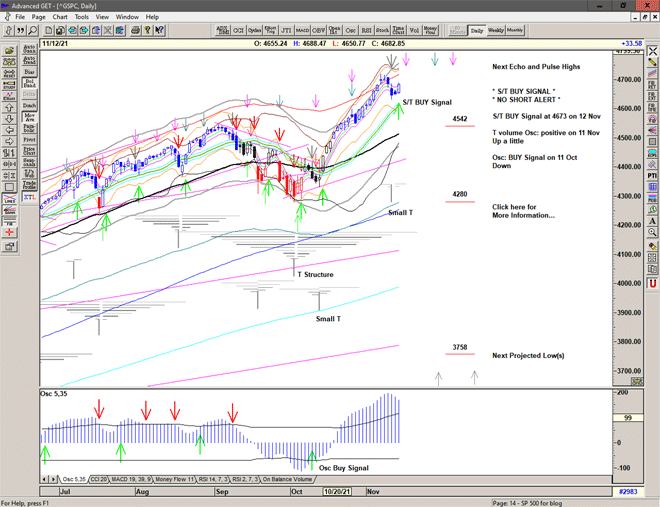Click the large red U icon in sidebar

click(x=652, y=283)
